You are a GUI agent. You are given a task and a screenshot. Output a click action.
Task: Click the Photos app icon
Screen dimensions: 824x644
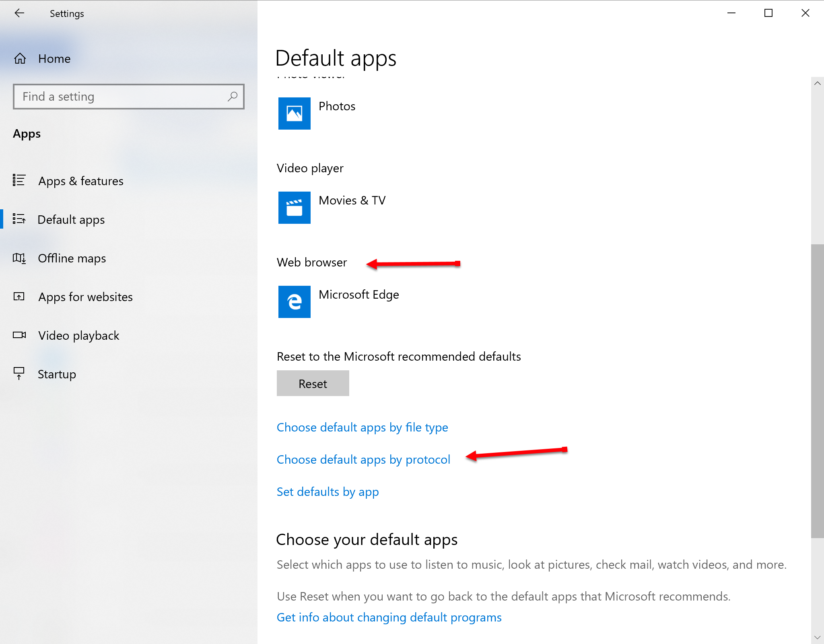(x=294, y=114)
